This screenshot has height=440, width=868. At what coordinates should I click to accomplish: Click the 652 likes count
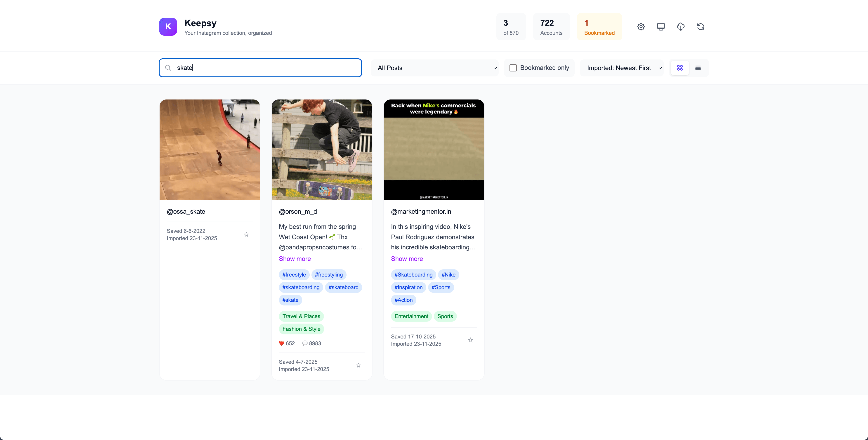(x=287, y=343)
